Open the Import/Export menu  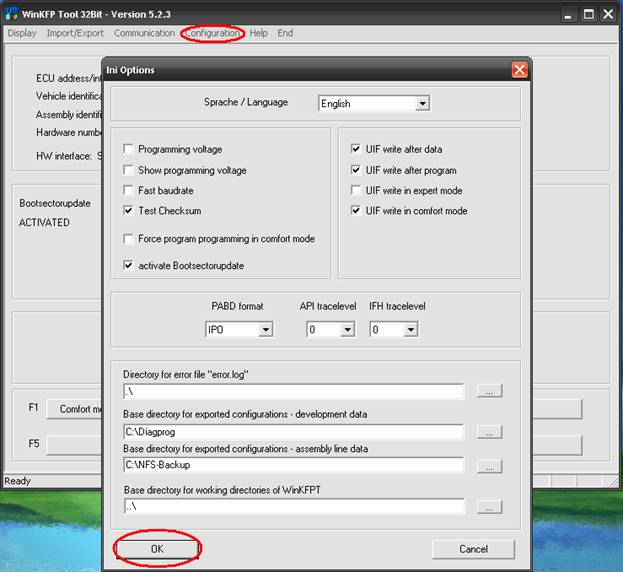pyautogui.click(x=75, y=33)
